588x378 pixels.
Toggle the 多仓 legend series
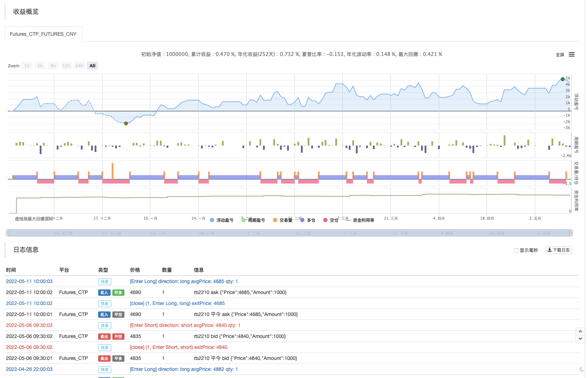pos(308,220)
